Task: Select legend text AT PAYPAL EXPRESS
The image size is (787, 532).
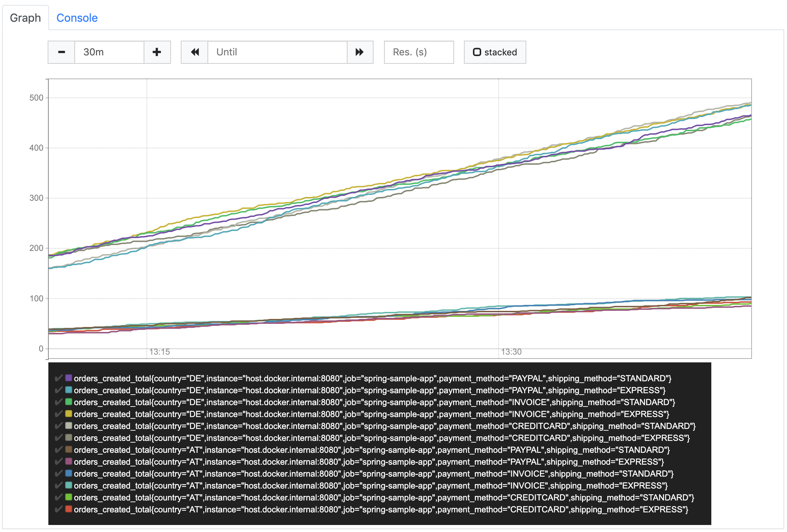Action: coord(369,462)
